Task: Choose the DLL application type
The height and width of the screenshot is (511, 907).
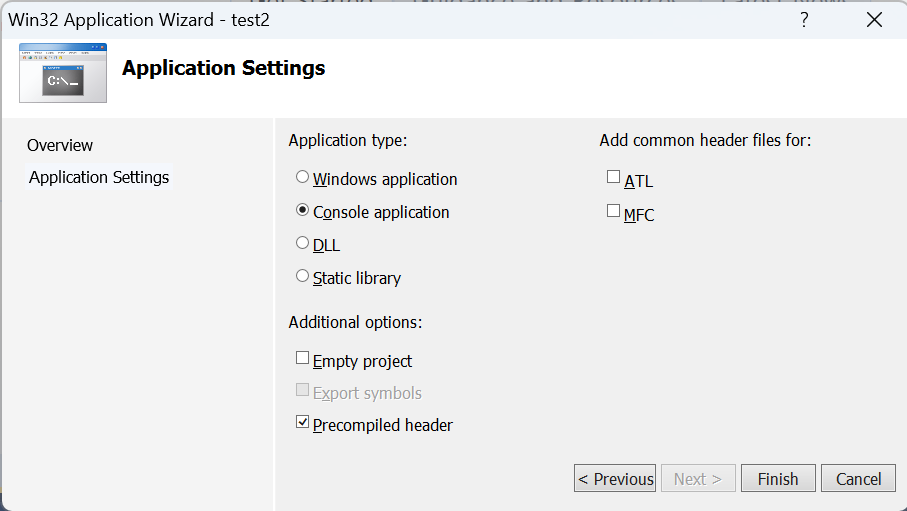Action: tap(302, 243)
